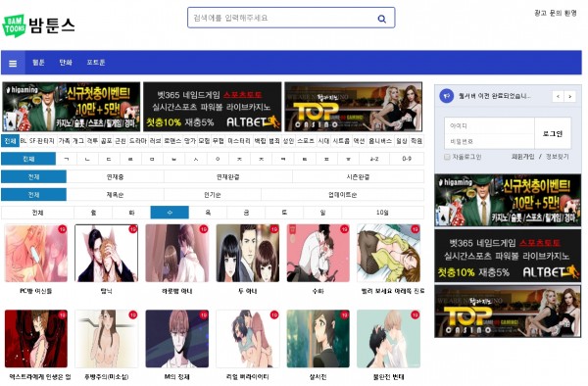The image size is (588, 386).
Task: Click the announcement megaphone icon
Action: (446, 96)
